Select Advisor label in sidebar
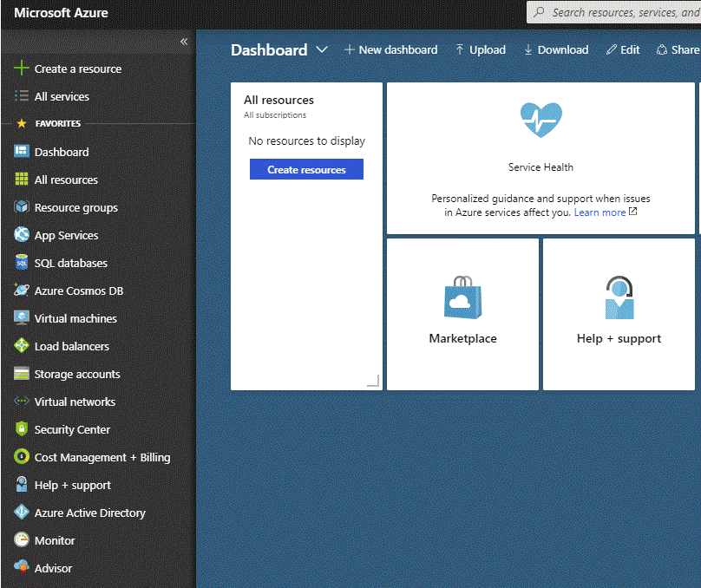Image resolution: width=701 pixels, height=588 pixels. [x=53, y=568]
